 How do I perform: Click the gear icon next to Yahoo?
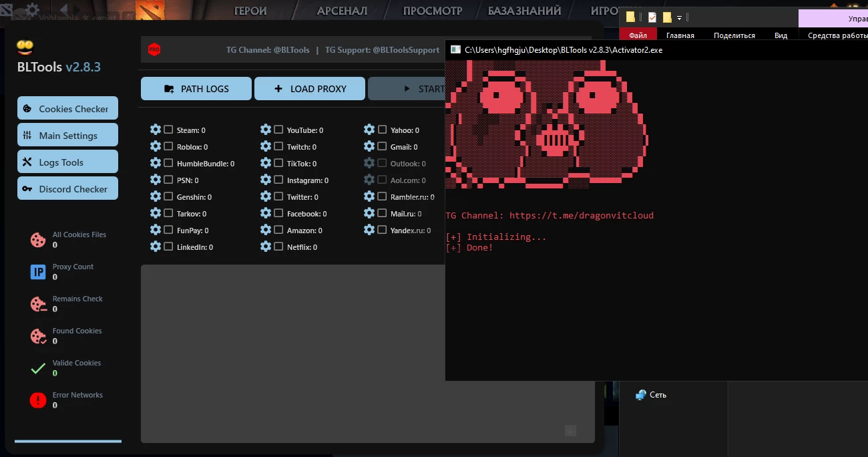point(369,130)
